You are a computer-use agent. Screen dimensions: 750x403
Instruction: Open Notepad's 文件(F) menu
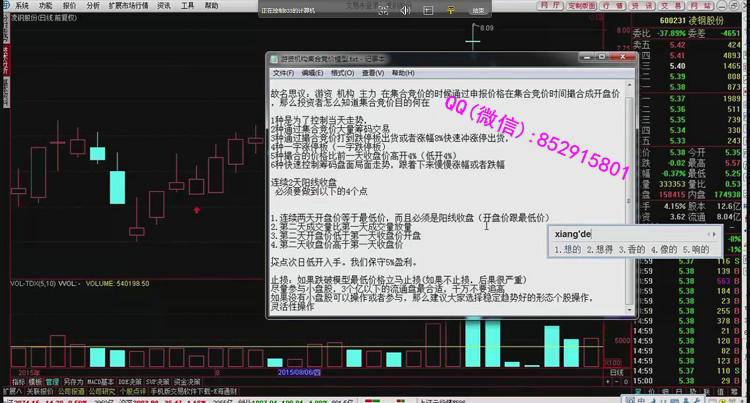coord(283,73)
